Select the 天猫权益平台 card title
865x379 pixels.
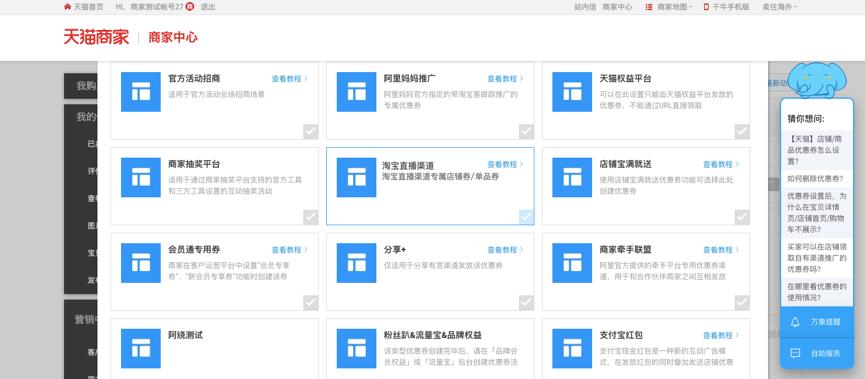(626, 78)
